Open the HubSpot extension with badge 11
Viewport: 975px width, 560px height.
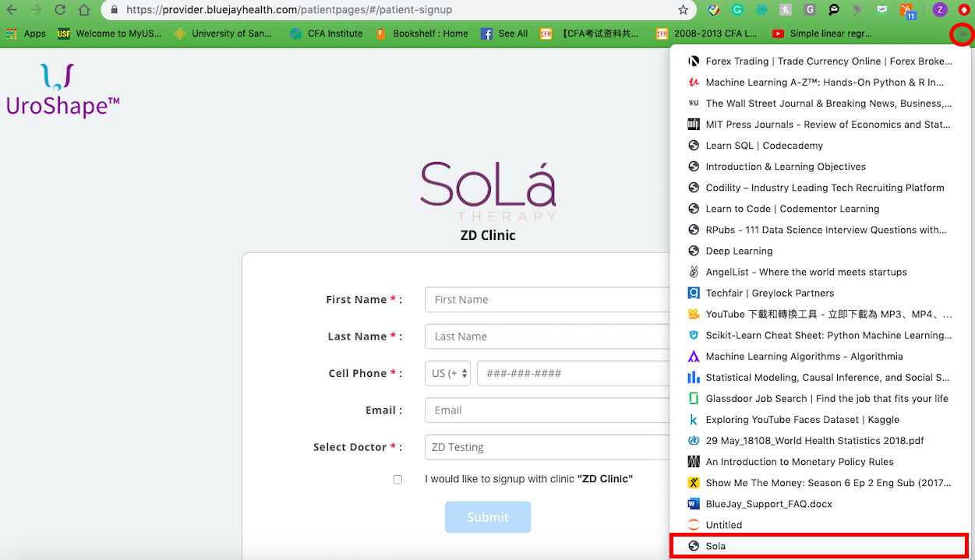click(x=908, y=10)
